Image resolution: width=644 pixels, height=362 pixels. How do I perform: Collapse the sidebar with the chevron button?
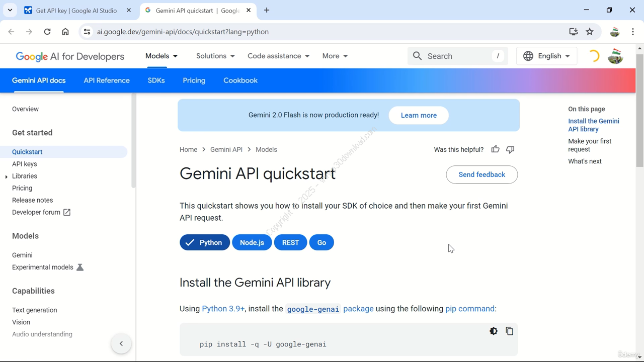click(121, 344)
